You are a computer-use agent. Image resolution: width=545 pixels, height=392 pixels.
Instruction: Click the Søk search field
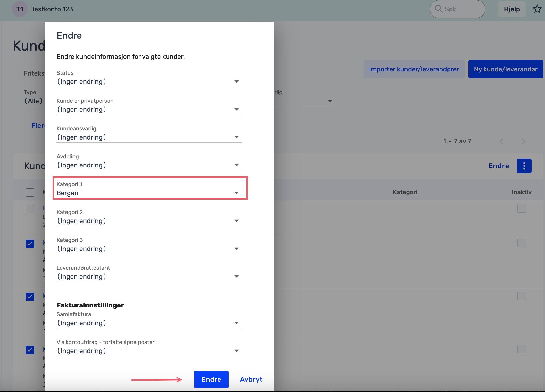pos(457,9)
